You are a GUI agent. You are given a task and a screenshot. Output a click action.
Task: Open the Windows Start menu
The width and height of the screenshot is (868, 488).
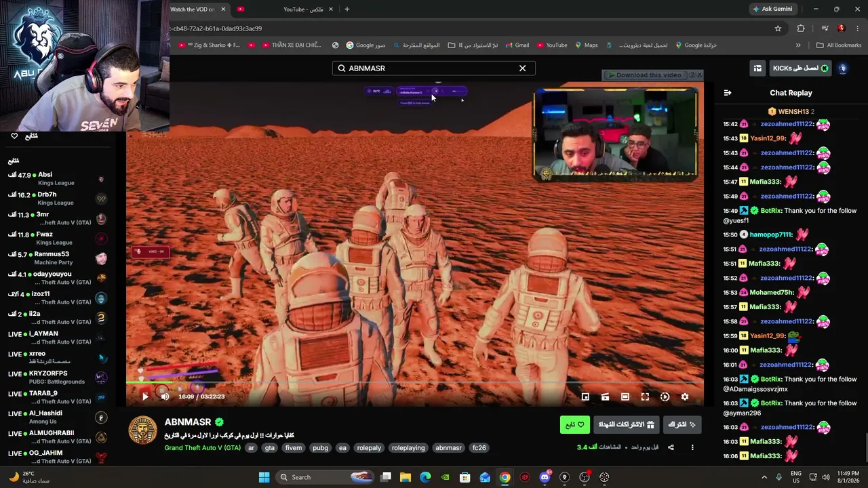(264, 477)
